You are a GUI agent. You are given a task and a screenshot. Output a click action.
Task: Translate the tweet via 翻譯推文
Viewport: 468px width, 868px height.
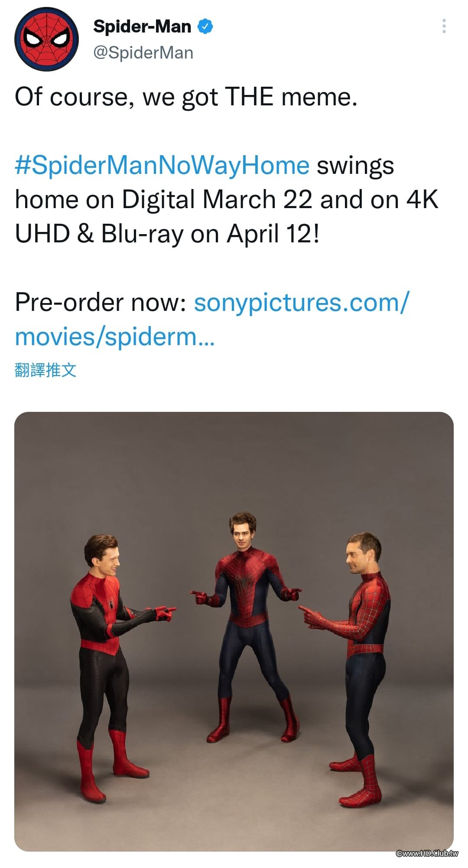coord(45,370)
